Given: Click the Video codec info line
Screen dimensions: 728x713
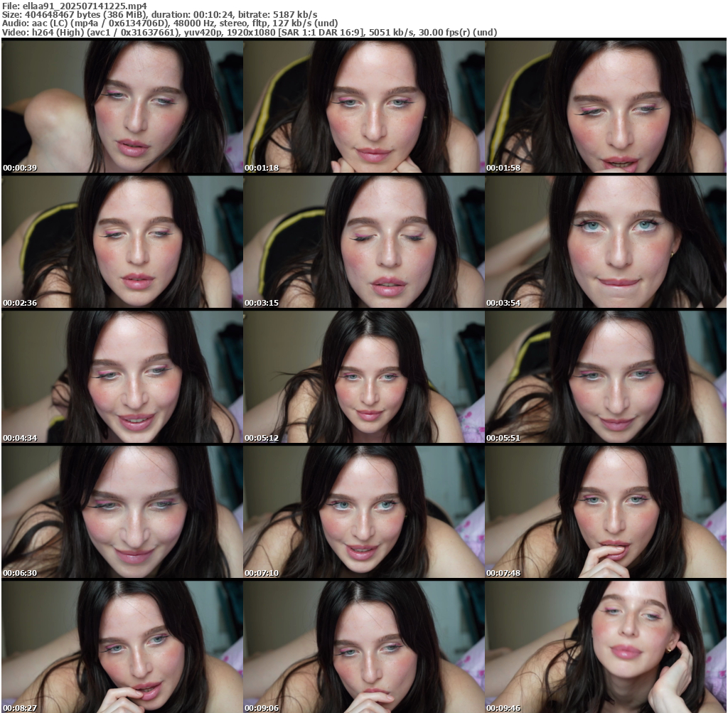Looking at the screenshot, I should (x=250, y=32).
